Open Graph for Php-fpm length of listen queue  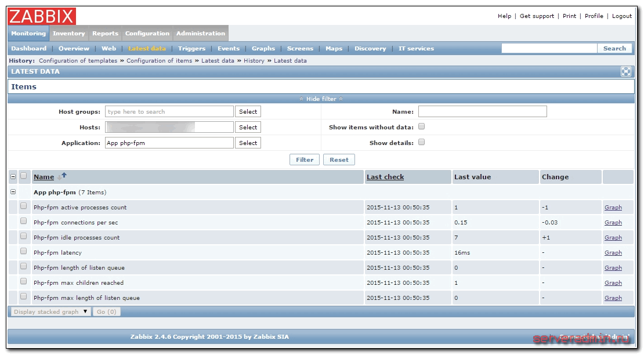[613, 267]
